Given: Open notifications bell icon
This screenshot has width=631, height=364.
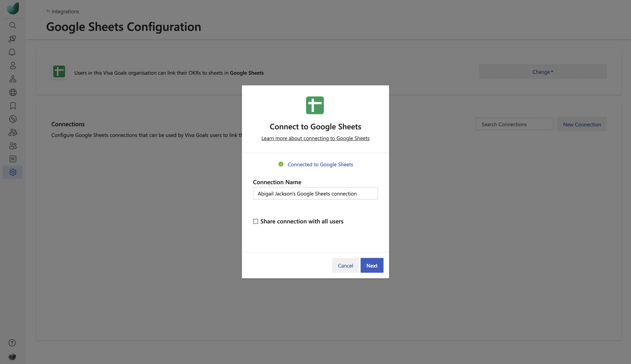Looking at the screenshot, I should (x=12, y=52).
